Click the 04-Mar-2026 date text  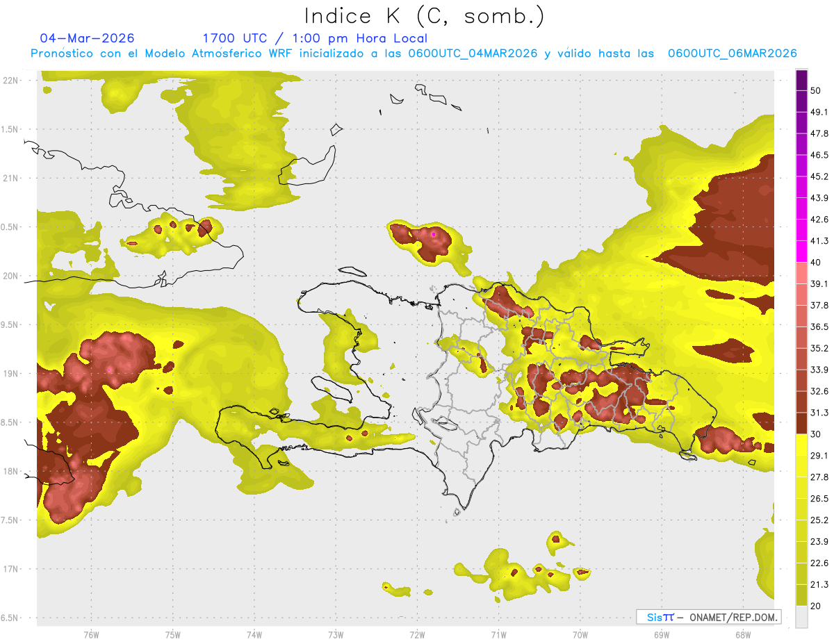[x=88, y=38]
